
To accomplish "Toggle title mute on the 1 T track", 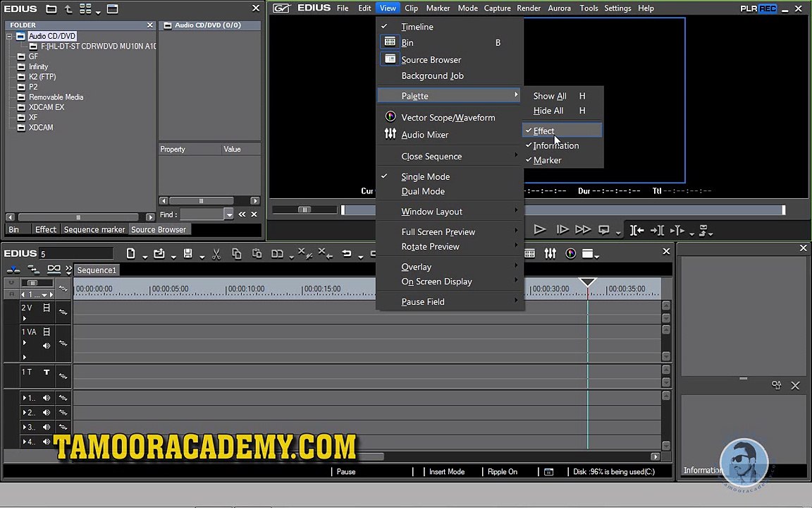I will pyautogui.click(x=46, y=372).
